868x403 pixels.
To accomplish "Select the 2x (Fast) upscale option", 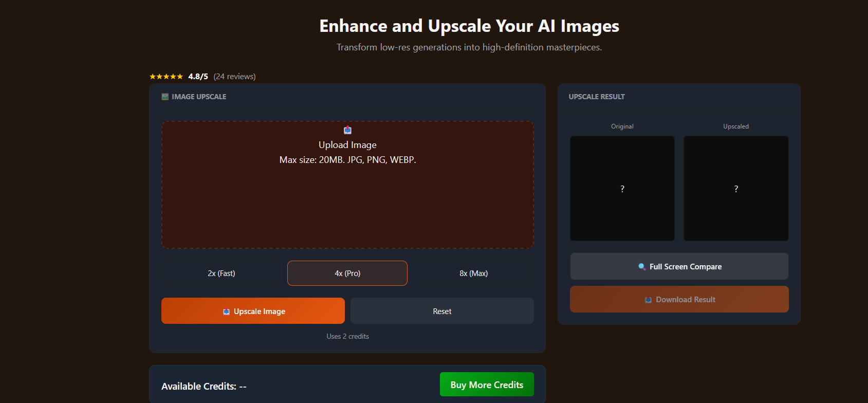I will pyautogui.click(x=221, y=273).
